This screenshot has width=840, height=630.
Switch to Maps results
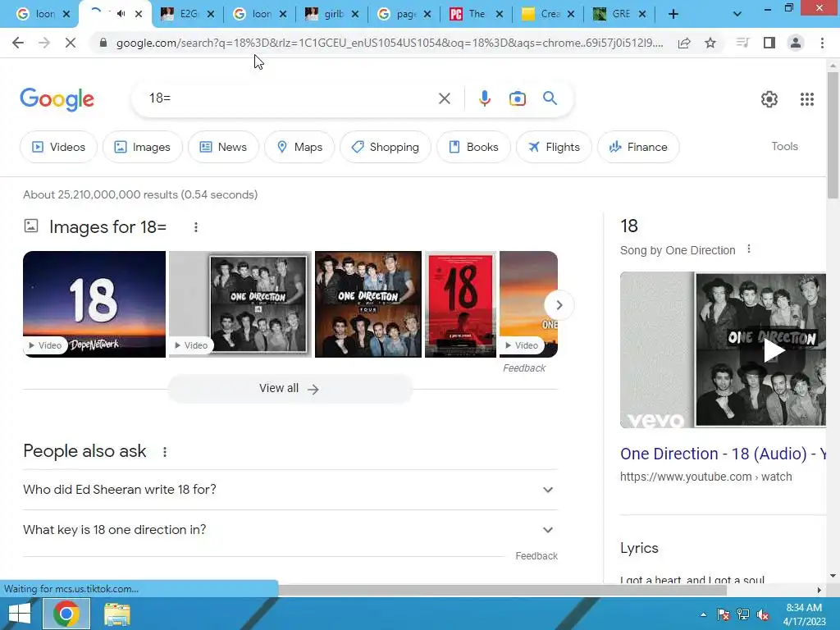pyautogui.click(x=299, y=147)
